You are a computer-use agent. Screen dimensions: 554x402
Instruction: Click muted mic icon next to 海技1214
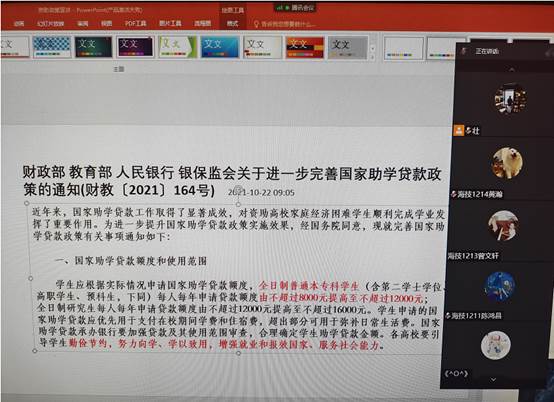click(x=454, y=194)
